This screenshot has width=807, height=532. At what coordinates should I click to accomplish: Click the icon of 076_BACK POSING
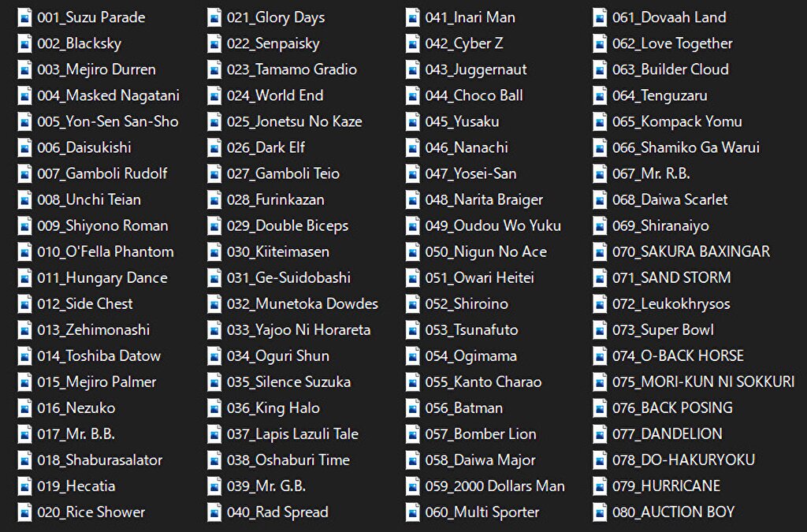[600, 408]
